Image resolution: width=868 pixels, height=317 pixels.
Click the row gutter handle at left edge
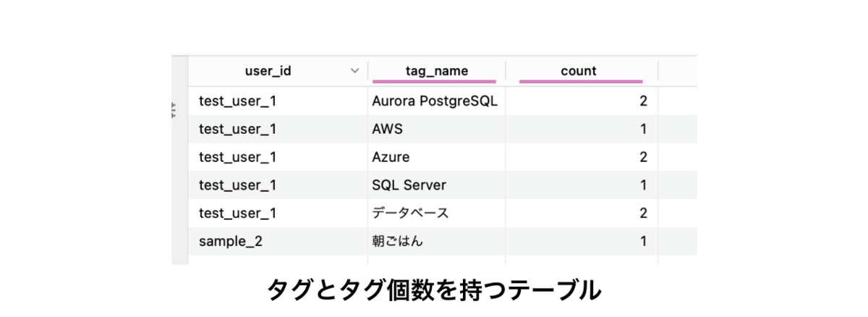[174, 109]
